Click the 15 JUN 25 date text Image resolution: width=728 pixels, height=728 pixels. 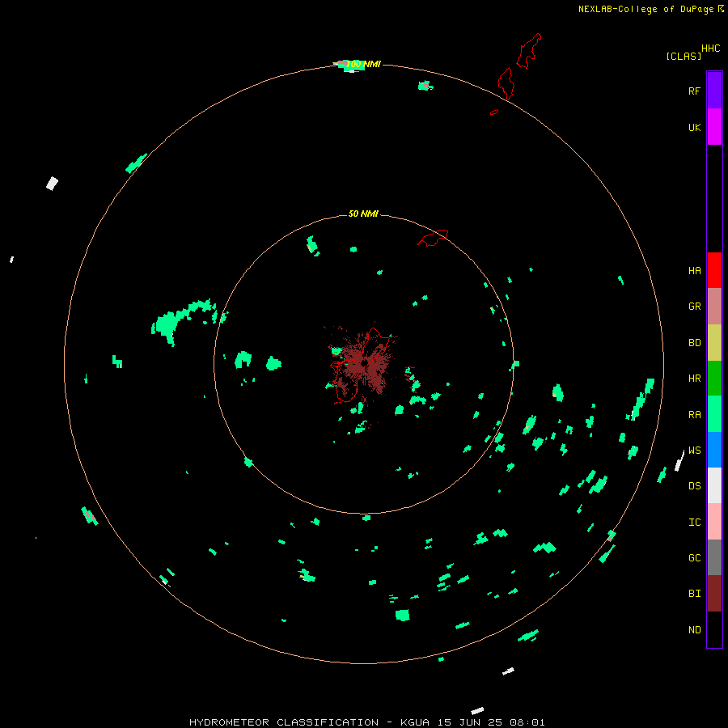point(470,722)
